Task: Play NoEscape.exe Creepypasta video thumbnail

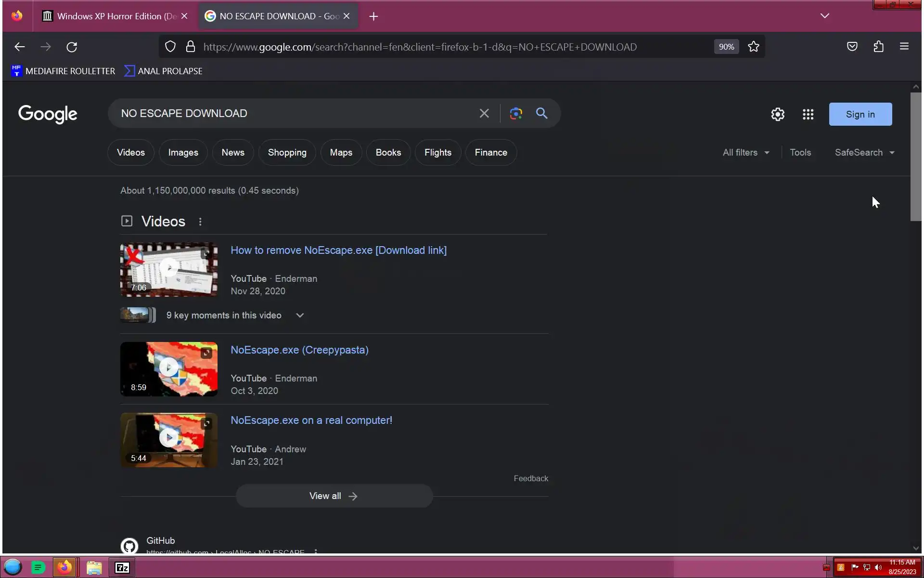Action: (x=169, y=369)
